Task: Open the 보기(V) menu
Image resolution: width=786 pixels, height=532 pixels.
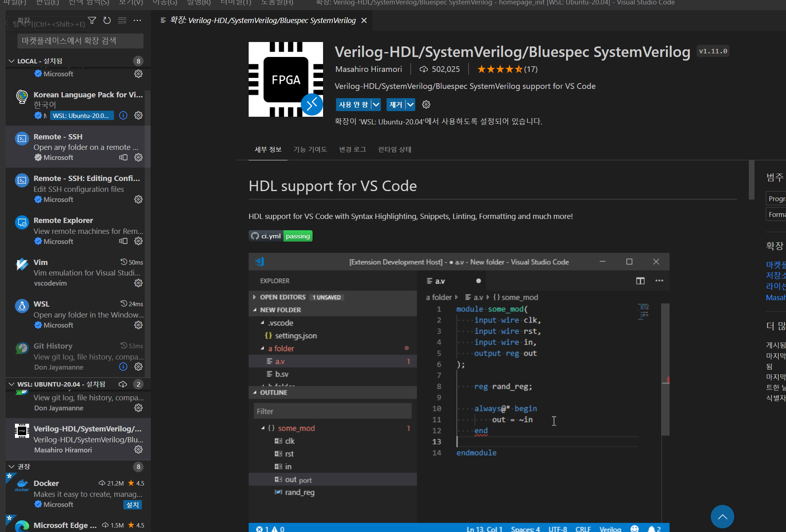Action: [131, 3]
